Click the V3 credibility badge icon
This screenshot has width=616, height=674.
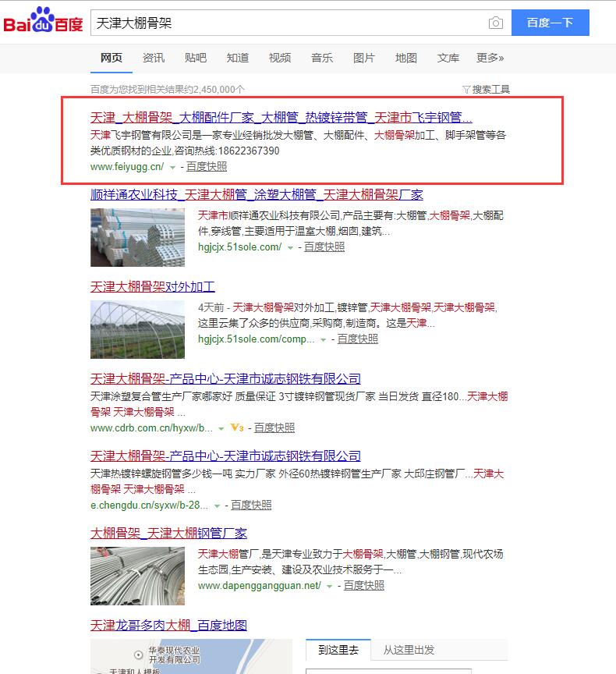click(x=237, y=427)
